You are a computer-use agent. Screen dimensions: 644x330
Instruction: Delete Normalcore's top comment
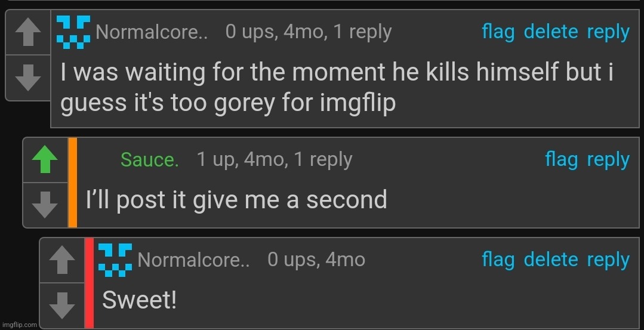pyautogui.click(x=551, y=32)
